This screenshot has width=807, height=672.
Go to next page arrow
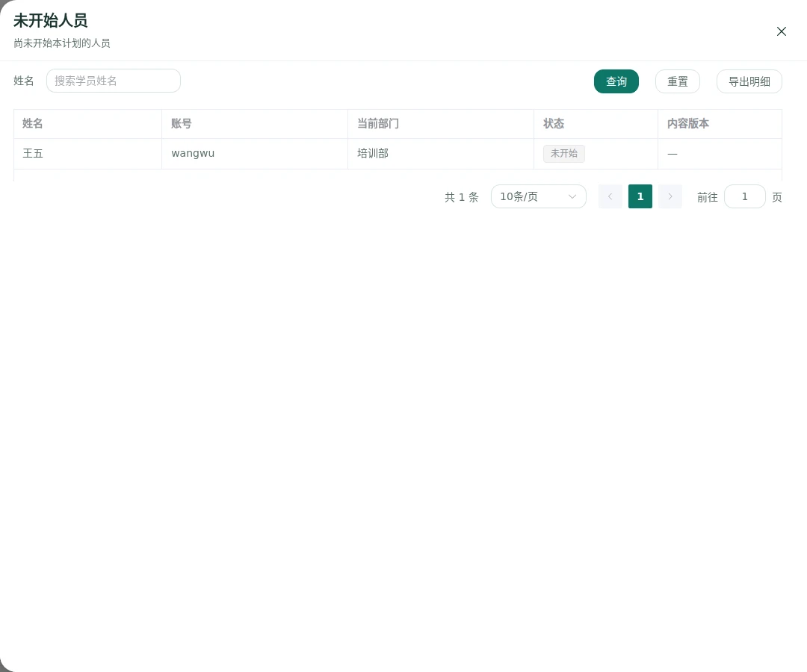pyautogui.click(x=670, y=196)
